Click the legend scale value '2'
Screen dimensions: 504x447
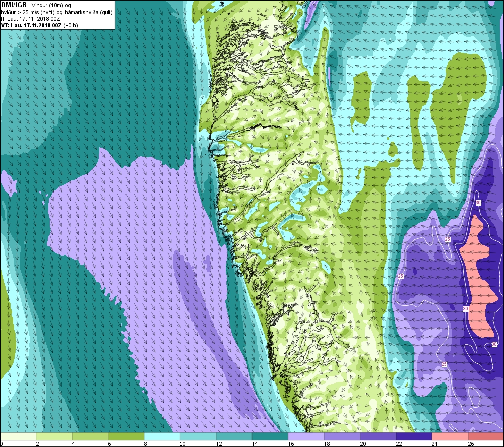point(38,444)
